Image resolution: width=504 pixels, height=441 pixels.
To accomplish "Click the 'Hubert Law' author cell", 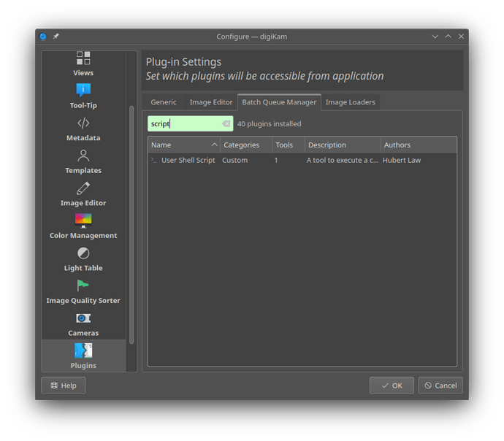I will [x=402, y=160].
